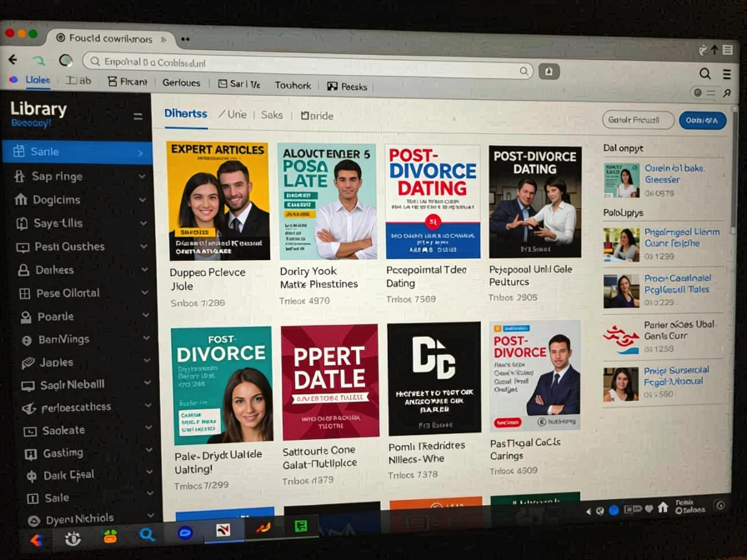Switch to the Dnride tab
The height and width of the screenshot is (560, 747).
tap(318, 116)
